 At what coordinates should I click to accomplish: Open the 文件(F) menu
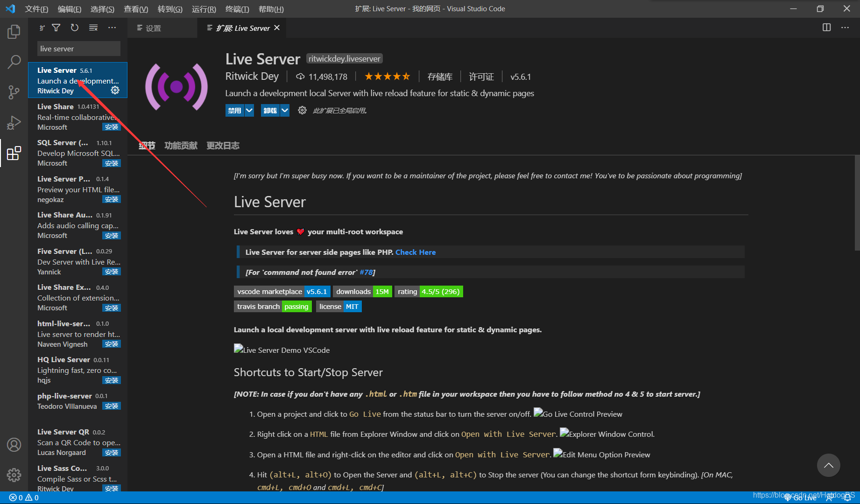pyautogui.click(x=36, y=9)
